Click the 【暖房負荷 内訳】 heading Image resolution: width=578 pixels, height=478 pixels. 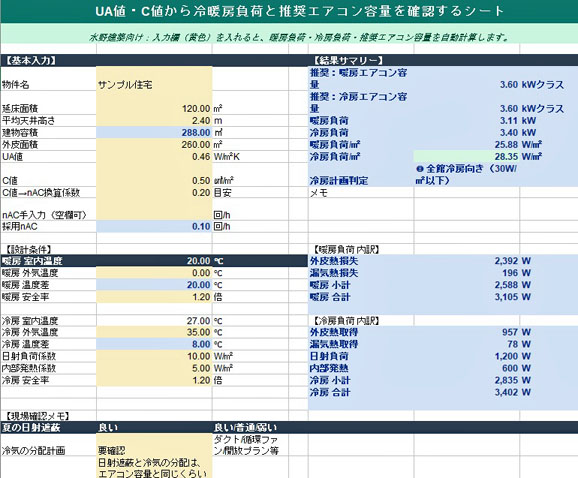[346, 250]
